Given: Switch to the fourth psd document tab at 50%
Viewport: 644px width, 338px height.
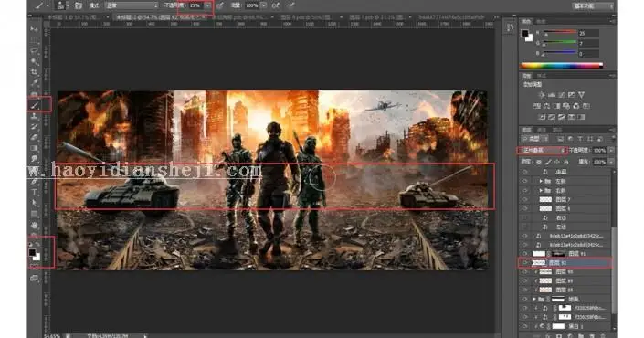Looking at the screenshot, I should click(309, 17).
